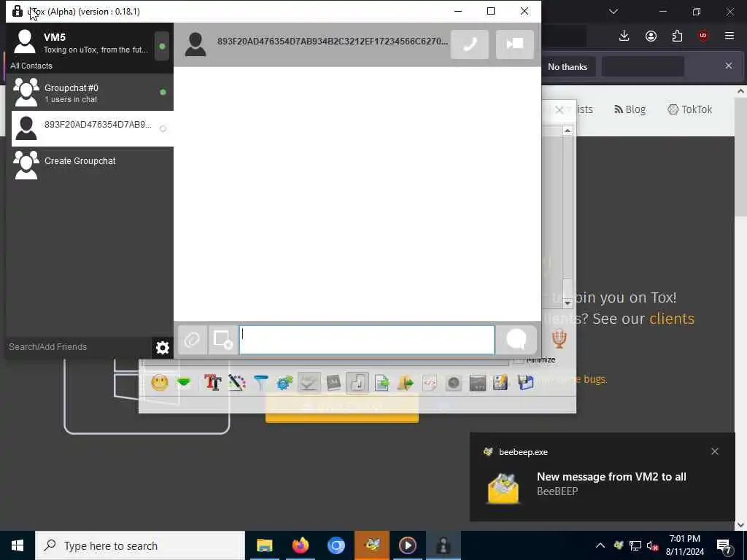
Task: Save chat with BeeBEEP floppy disk icon
Action: tap(525, 382)
